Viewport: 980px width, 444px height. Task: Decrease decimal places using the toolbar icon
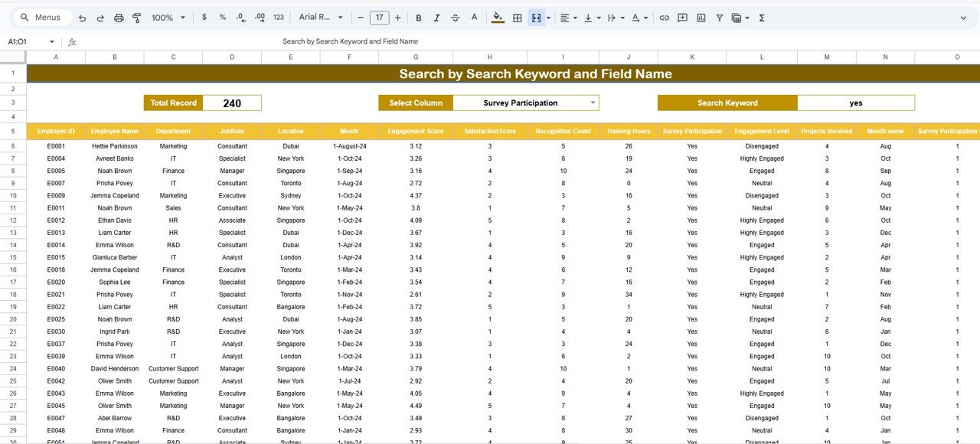pos(240,17)
